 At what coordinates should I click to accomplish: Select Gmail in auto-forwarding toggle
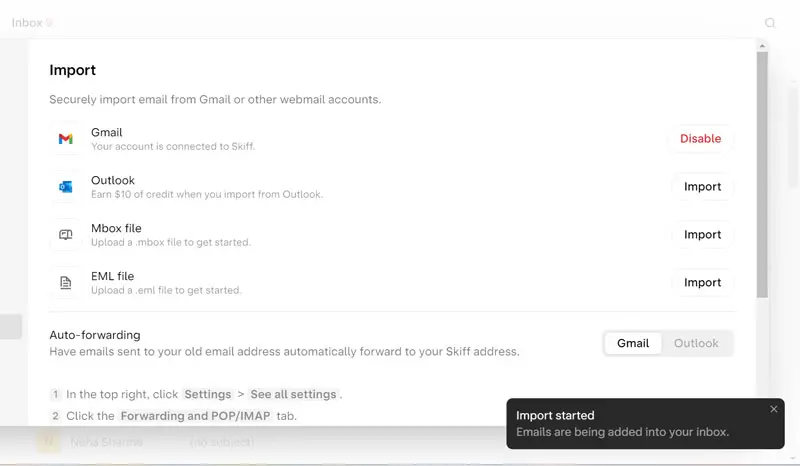tap(633, 343)
